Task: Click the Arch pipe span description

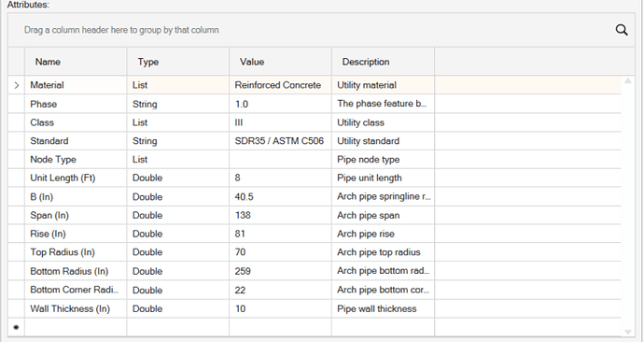Action: 383,216
